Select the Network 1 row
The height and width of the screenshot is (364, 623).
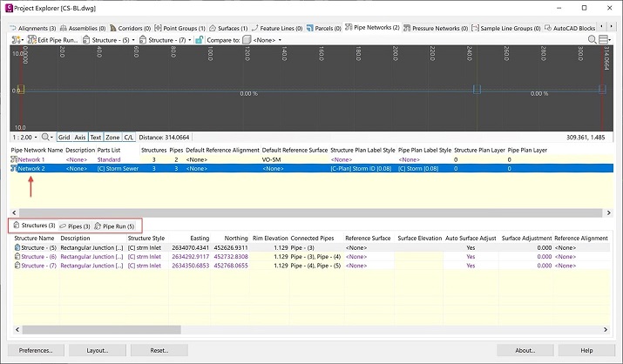pyautogui.click(x=30, y=159)
